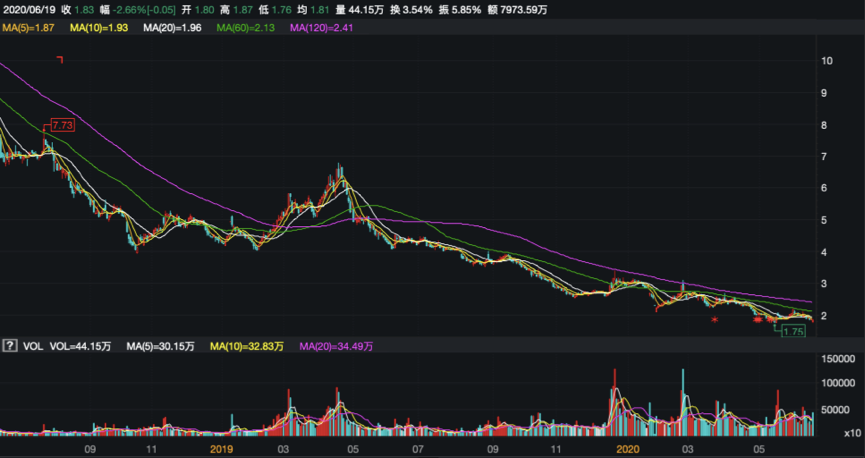Select the green MA(60)=2.13 indicator label

(x=245, y=28)
